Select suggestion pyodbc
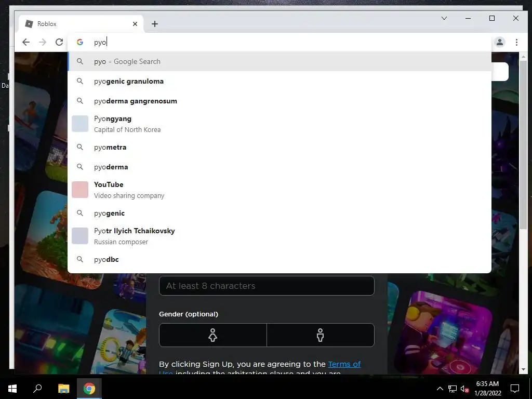Image resolution: width=532 pixels, height=399 pixels. [280, 259]
